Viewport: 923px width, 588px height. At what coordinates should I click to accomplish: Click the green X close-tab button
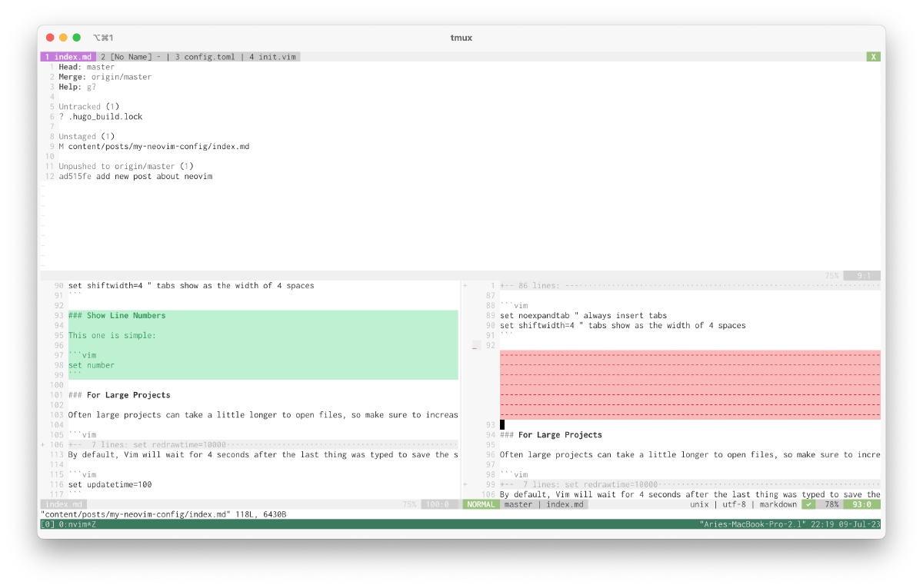click(x=873, y=57)
